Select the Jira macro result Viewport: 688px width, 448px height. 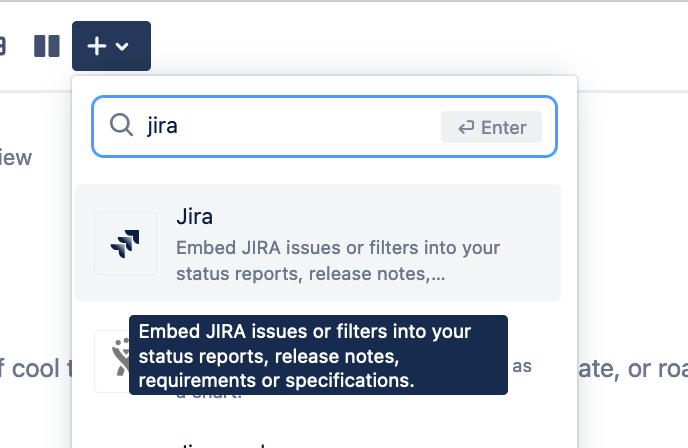click(x=318, y=243)
